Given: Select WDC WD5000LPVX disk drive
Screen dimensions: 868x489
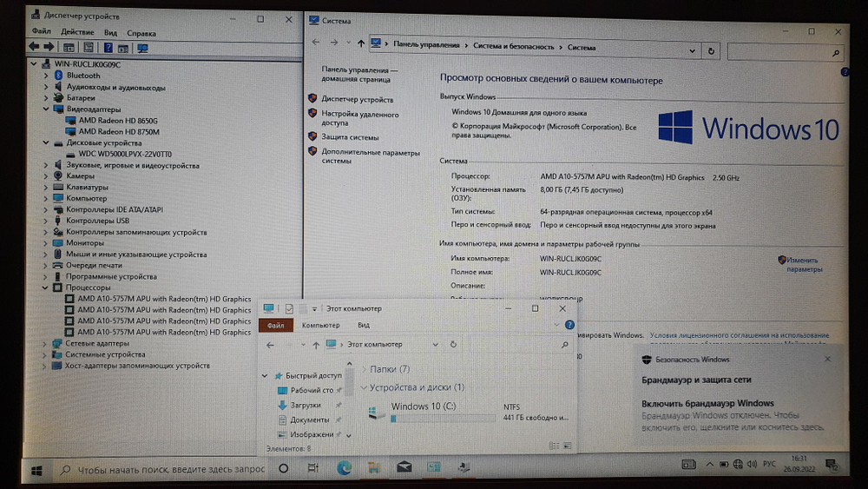Looking at the screenshot, I should (124, 154).
